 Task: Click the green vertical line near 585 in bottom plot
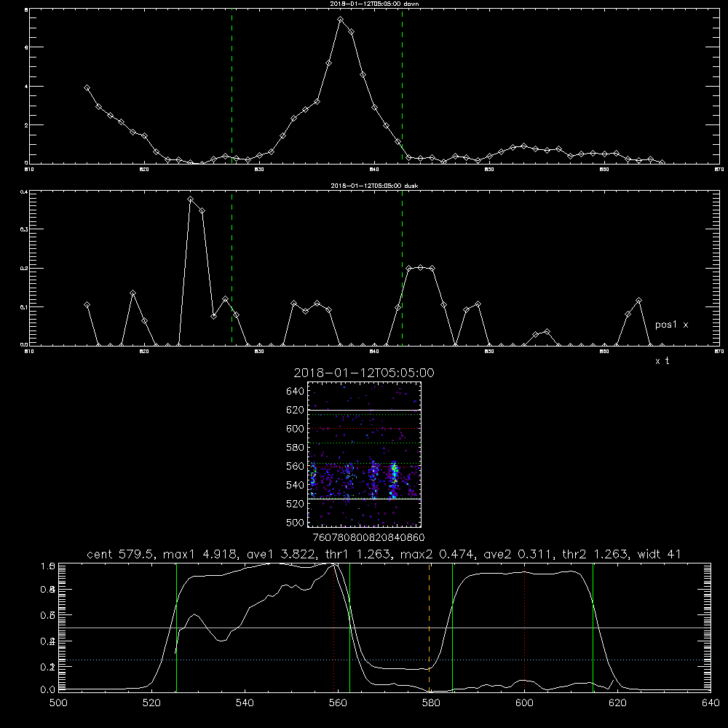point(452,628)
